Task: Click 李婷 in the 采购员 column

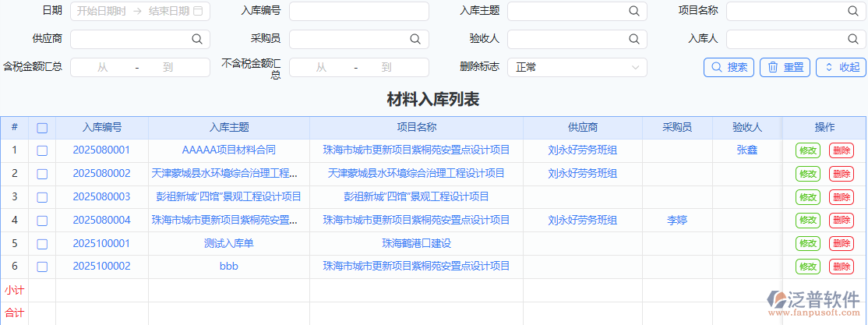Action: 677,220
